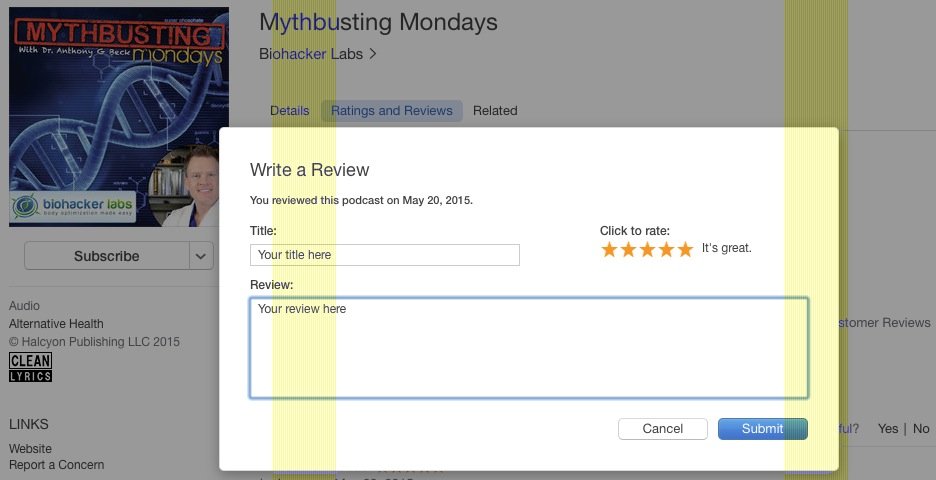Viewport: 936px width, 480px height.
Task: Click Report a Concern link
Action: (57, 464)
